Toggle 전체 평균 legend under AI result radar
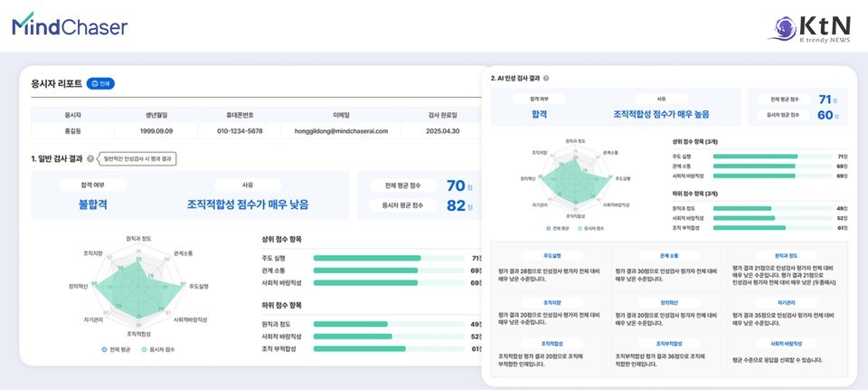 click(x=558, y=228)
